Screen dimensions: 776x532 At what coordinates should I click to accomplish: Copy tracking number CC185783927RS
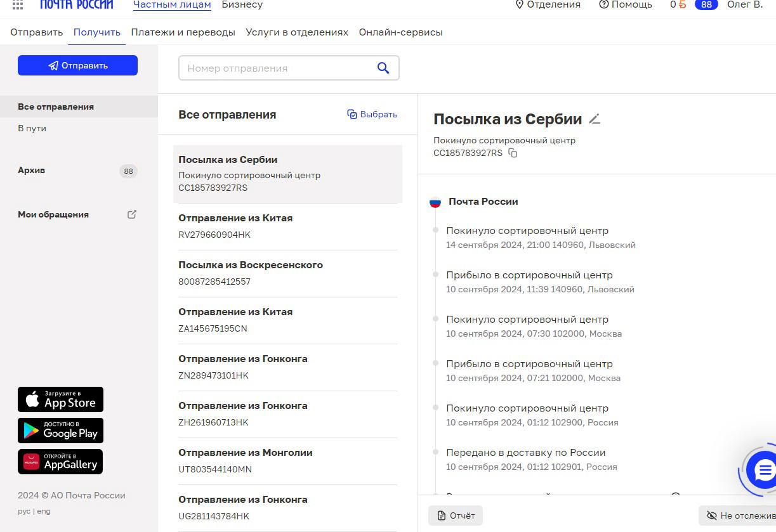click(x=513, y=153)
